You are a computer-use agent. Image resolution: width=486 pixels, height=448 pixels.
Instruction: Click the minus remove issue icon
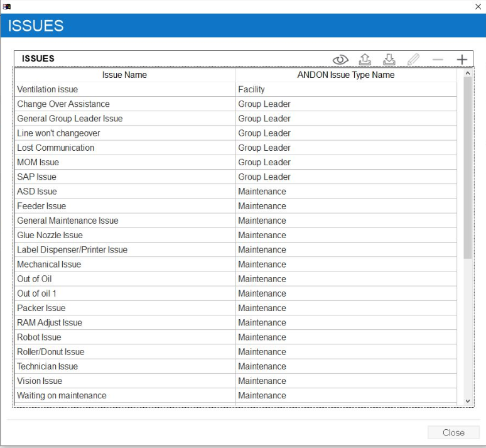438,60
